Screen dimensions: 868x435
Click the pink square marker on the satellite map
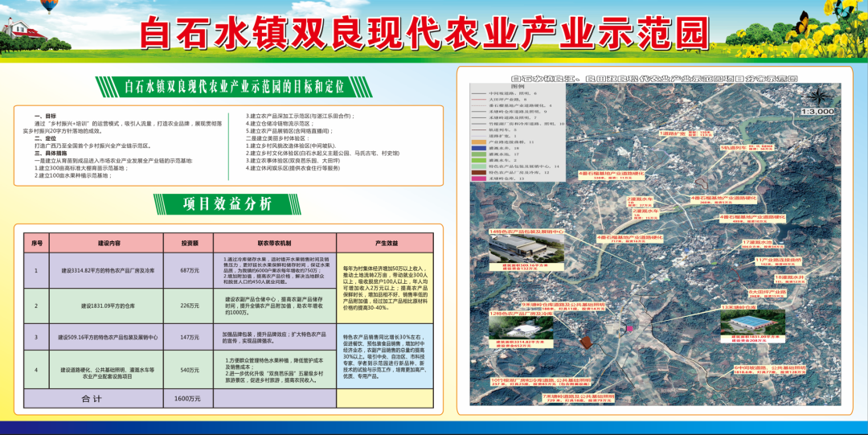(629, 329)
